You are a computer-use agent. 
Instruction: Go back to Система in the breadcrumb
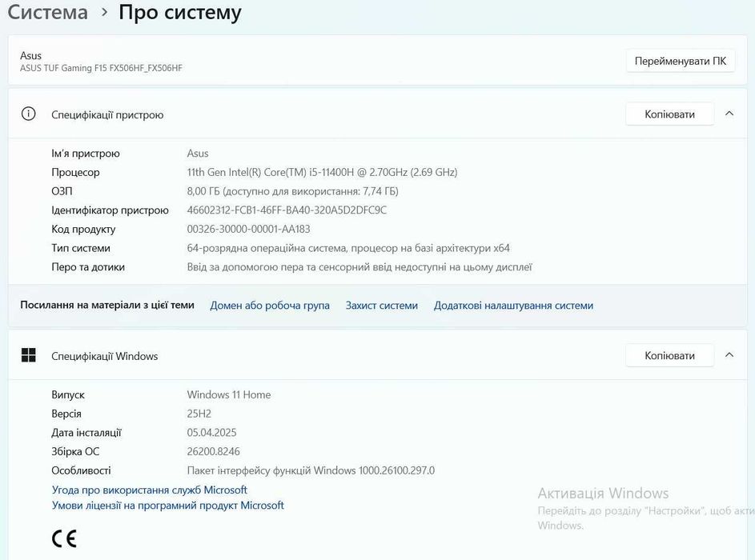(48, 11)
